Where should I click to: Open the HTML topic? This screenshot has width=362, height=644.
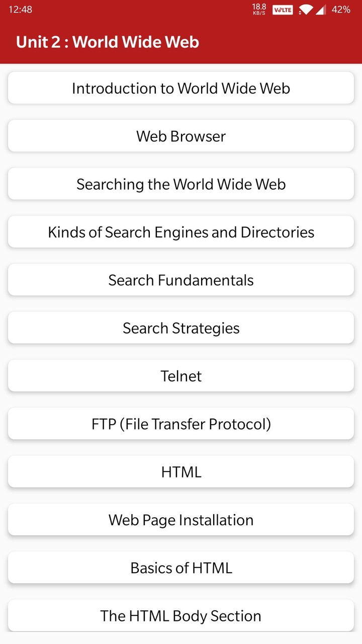[181, 471]
